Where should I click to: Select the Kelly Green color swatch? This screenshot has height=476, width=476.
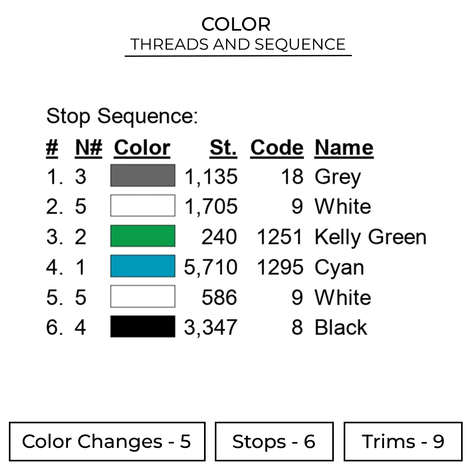coord(142,236)
